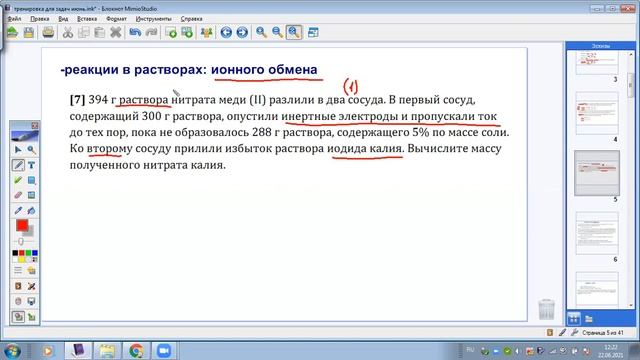Open the collaboration people icon
Image resolution: width=640 pixels, height=360 pixels.
click(x=207, y=32)
